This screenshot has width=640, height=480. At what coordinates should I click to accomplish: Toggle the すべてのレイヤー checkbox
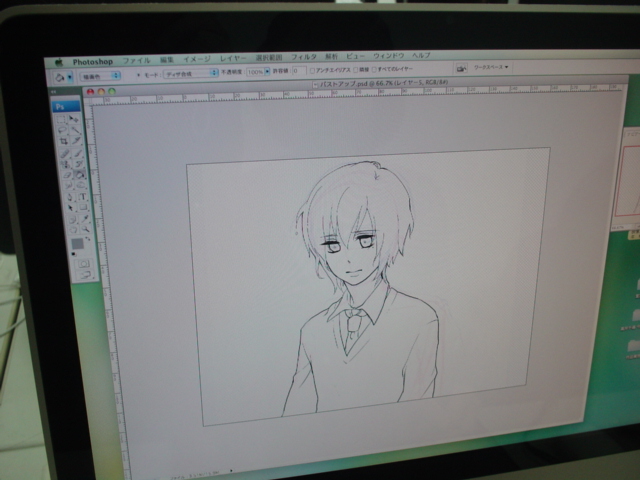[374, 69]
